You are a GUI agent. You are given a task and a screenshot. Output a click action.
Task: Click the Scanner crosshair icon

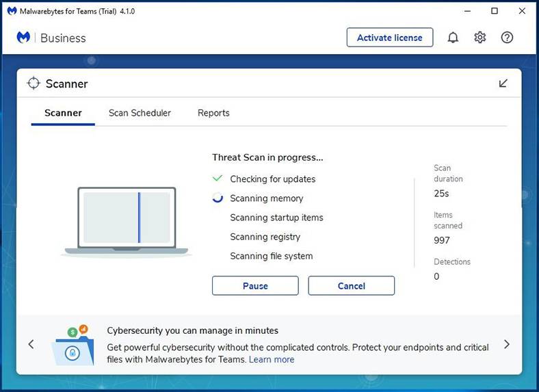pyautogui.click(x=34, y=83)
